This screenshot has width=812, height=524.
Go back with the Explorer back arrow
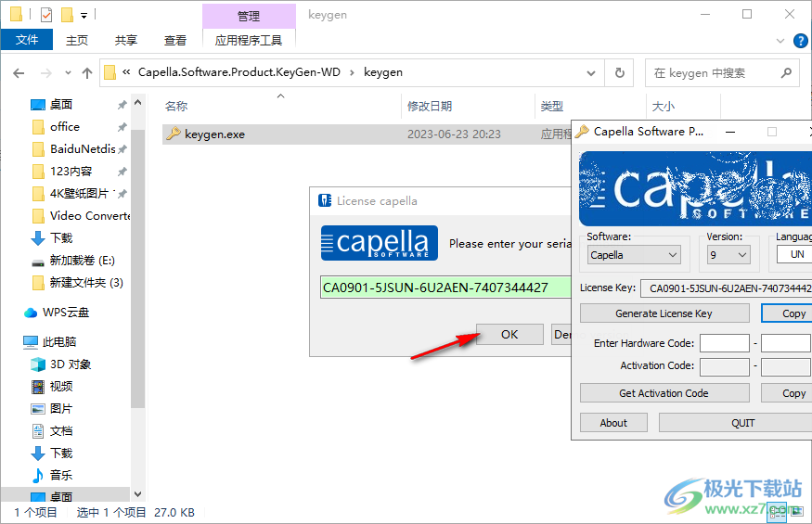[19, 73]
